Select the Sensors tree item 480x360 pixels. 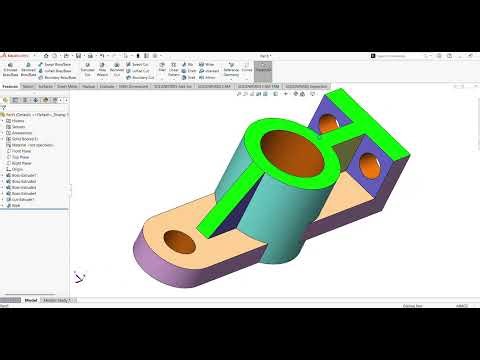[16, 127]
